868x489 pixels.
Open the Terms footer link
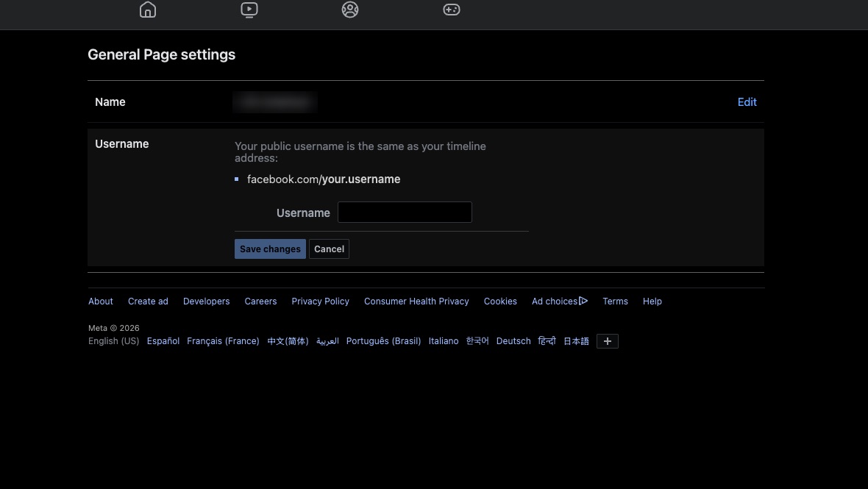point(615,301)
